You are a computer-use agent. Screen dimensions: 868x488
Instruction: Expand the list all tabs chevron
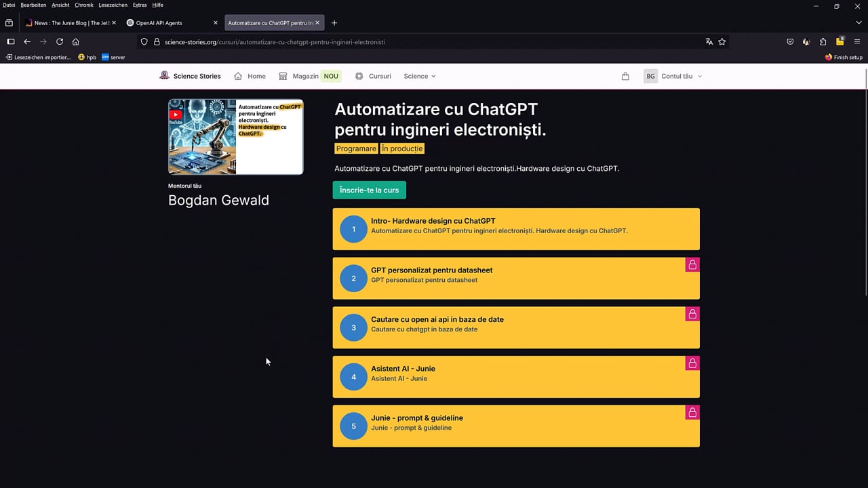click(x=859, y=22)
